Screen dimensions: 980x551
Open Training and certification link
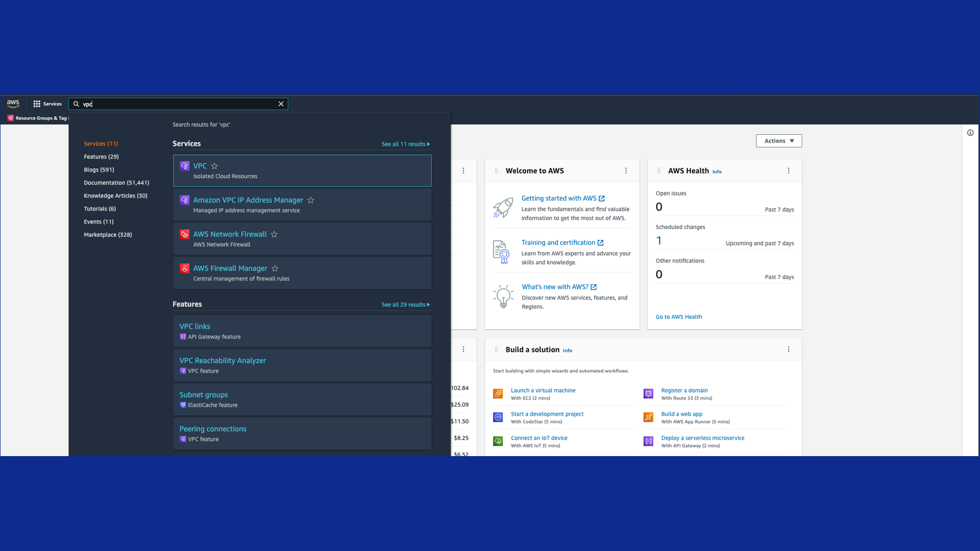(x=562, y=243)
